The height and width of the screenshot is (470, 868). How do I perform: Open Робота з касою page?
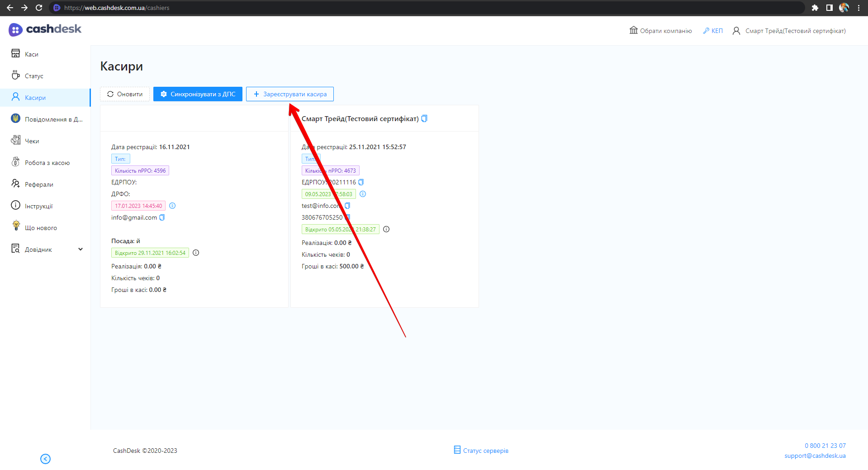(47, 163)
